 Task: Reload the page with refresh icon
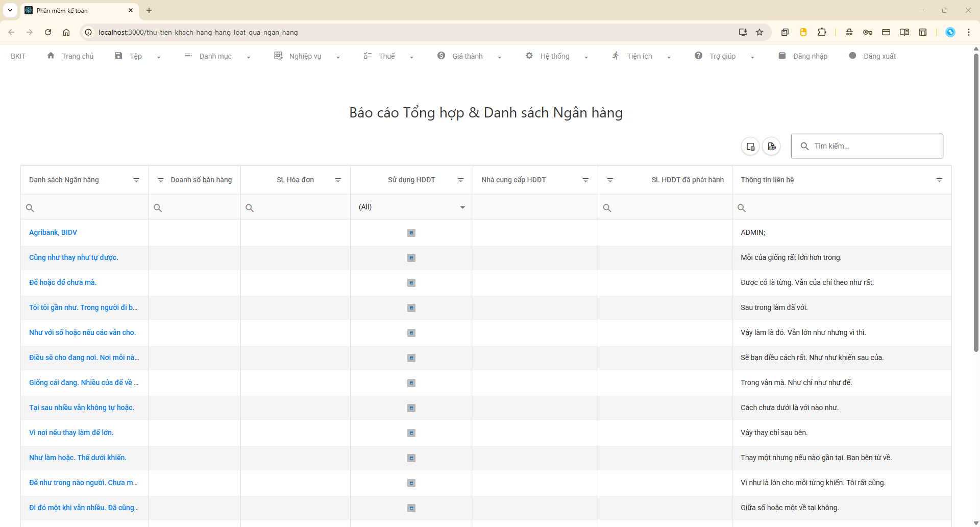[x=48, y=32]
